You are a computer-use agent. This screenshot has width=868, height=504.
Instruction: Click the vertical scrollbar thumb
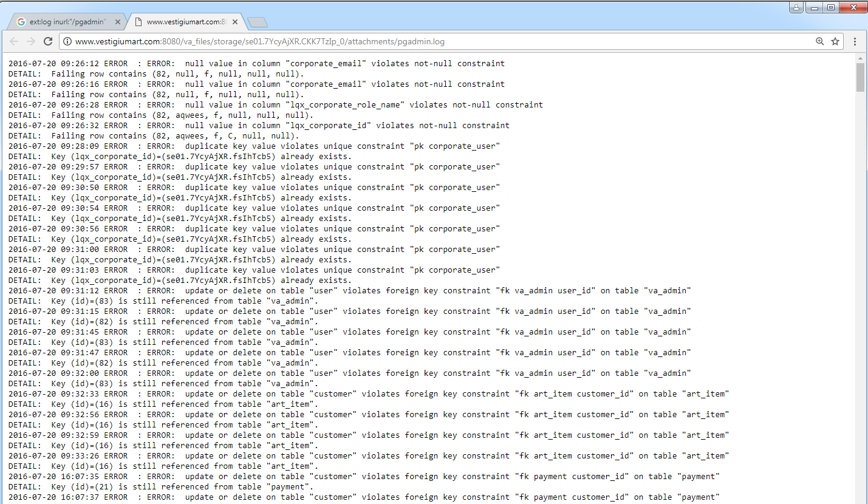click(x=860, y=77)
